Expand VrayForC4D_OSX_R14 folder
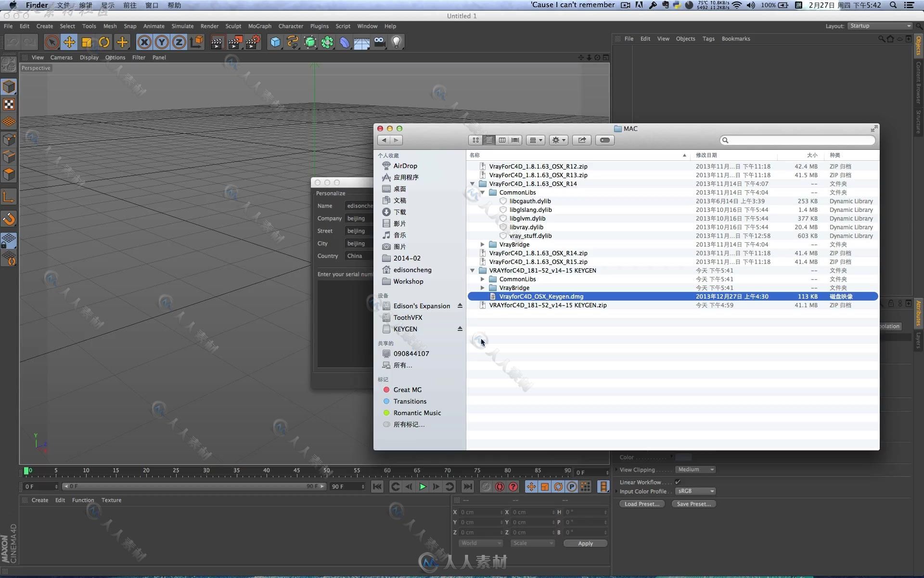924x578 pixels. (473, 183)
